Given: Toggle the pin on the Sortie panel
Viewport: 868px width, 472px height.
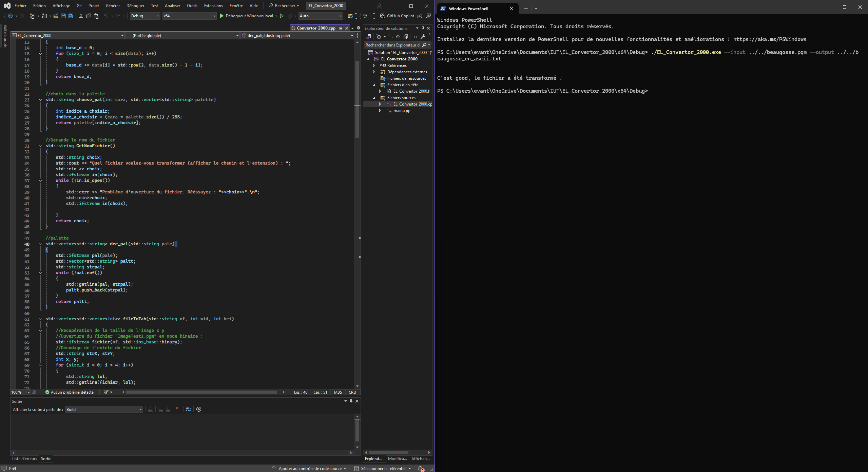Looking at the screenshot, I should click(351, 401).
